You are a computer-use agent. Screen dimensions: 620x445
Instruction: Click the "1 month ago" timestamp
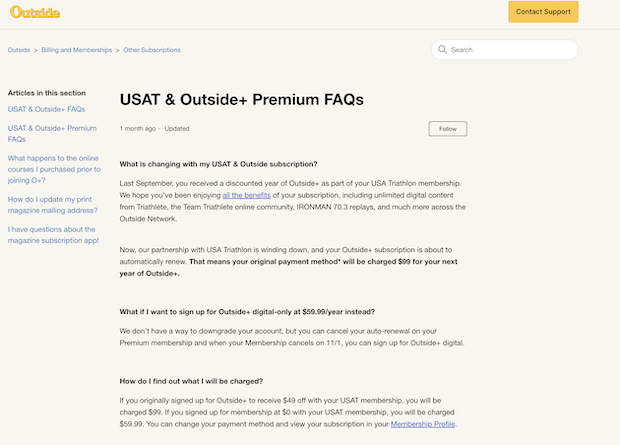(x=138, y=129)
